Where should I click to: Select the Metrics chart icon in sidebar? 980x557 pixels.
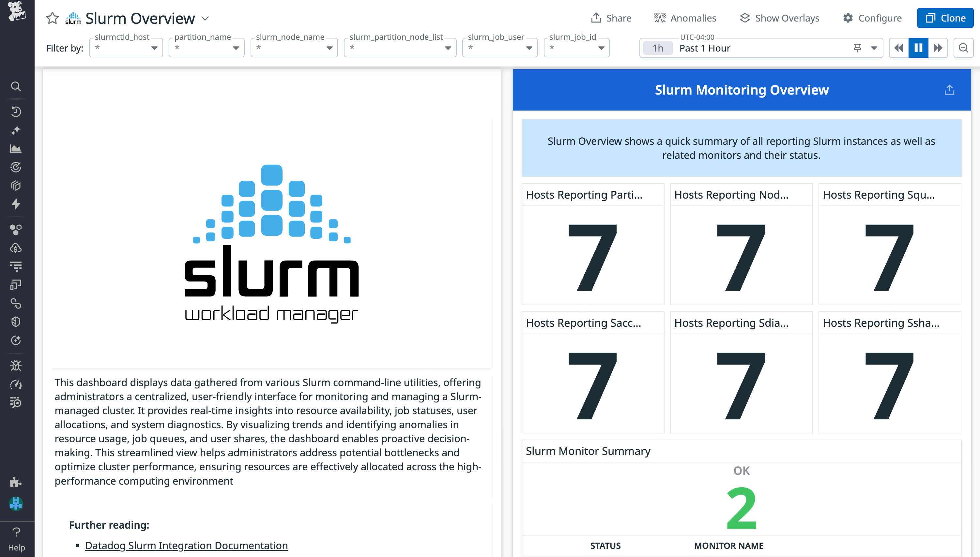pyautogui.click(x=16, y=148)
